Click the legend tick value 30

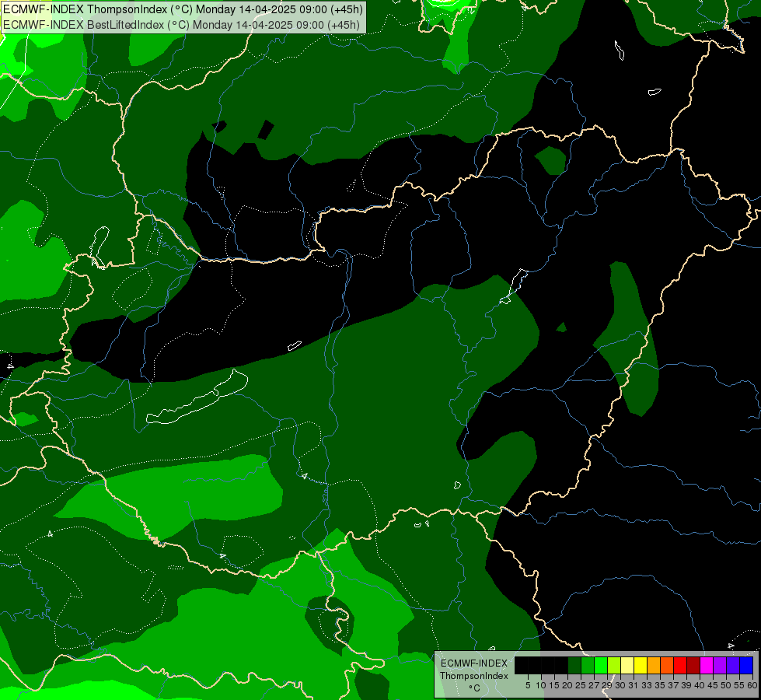[x=620, y=685]
